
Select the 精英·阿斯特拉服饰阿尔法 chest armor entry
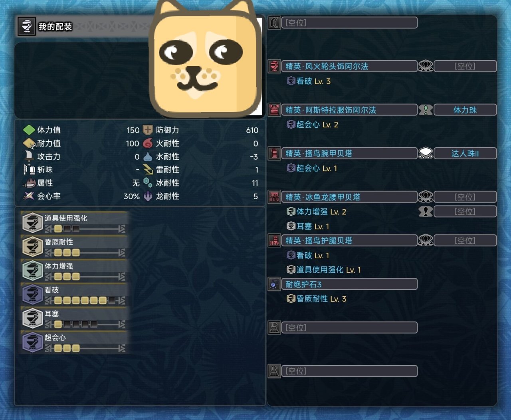(349, 110)
